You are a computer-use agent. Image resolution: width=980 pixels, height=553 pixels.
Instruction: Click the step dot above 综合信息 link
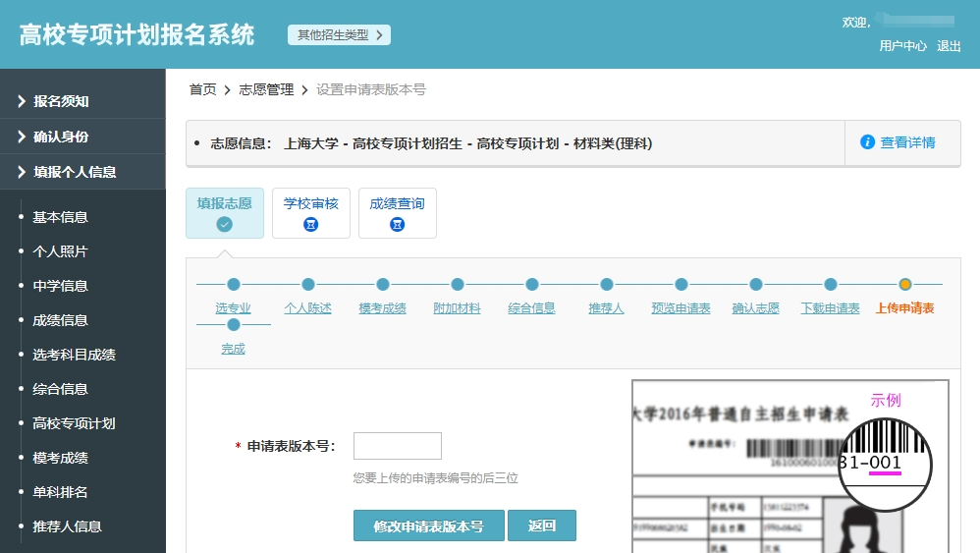(x=532, y=284)
